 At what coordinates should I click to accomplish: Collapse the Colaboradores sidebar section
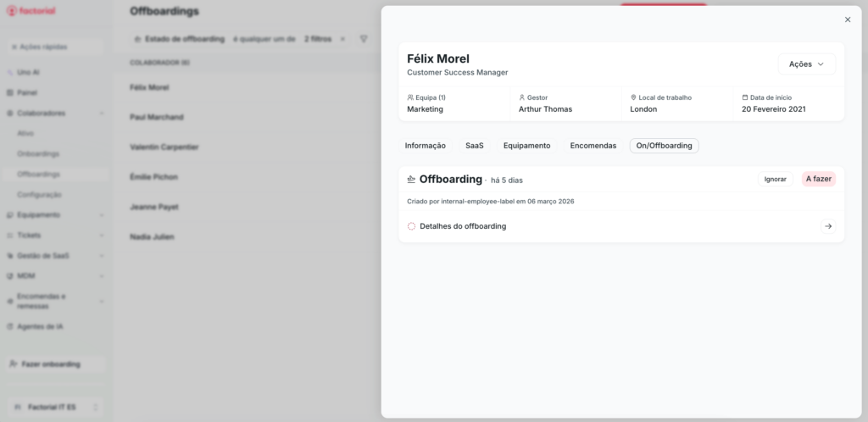coord(101,113)
